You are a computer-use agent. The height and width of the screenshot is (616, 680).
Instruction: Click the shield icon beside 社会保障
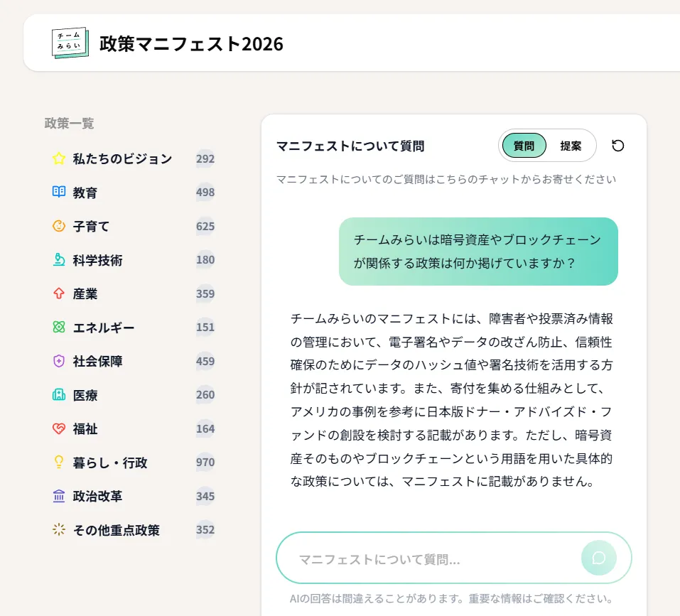(59, 361)
